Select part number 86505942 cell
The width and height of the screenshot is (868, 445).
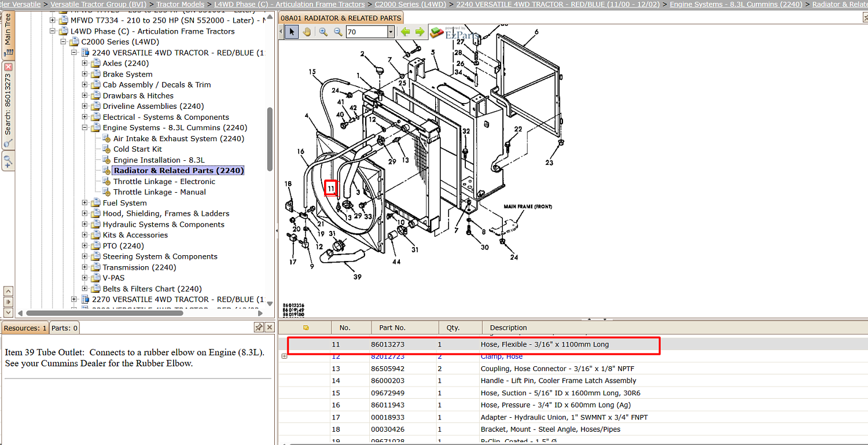pos(388,369)
